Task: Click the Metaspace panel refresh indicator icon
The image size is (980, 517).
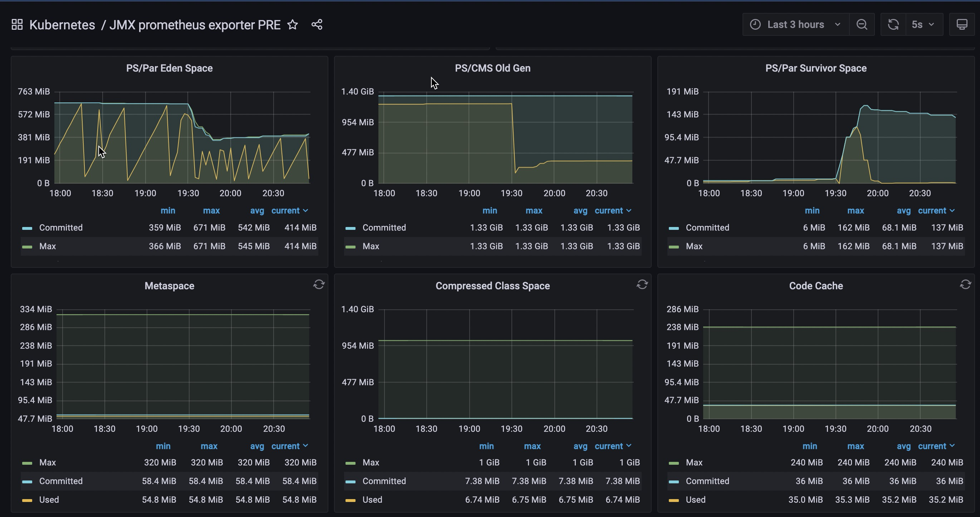Action: click(x=319, y=284)
